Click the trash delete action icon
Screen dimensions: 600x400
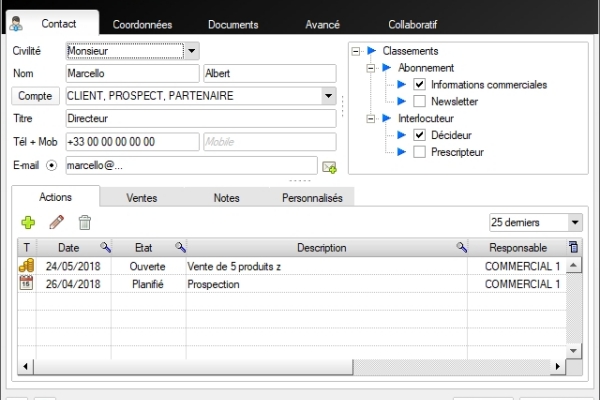85,223
